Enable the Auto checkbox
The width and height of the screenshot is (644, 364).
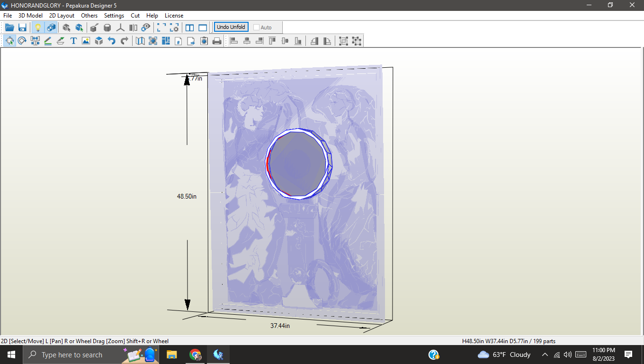click(x=256, y=27)
